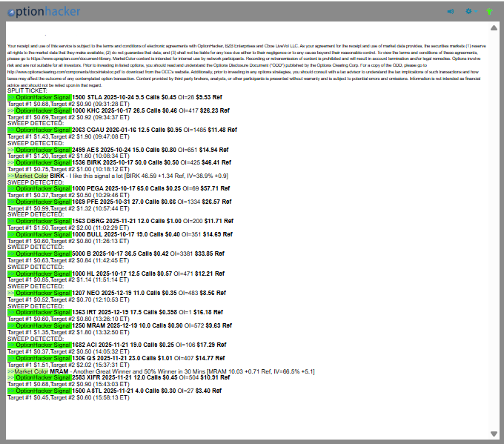Click the AES 15.0 Calls signal tag
504x444 pixels.
click(x=40, y=150)
